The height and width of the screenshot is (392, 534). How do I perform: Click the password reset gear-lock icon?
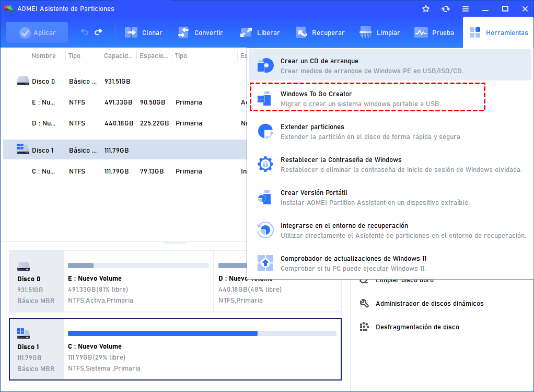pyautogui.click(x=265, y=164)
